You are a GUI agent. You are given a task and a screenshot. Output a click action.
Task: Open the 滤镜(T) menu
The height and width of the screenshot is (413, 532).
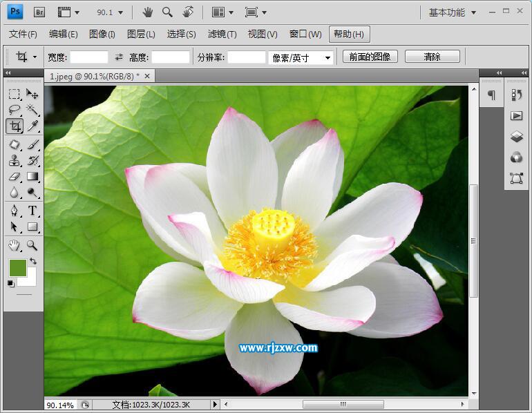coord(222,35)
